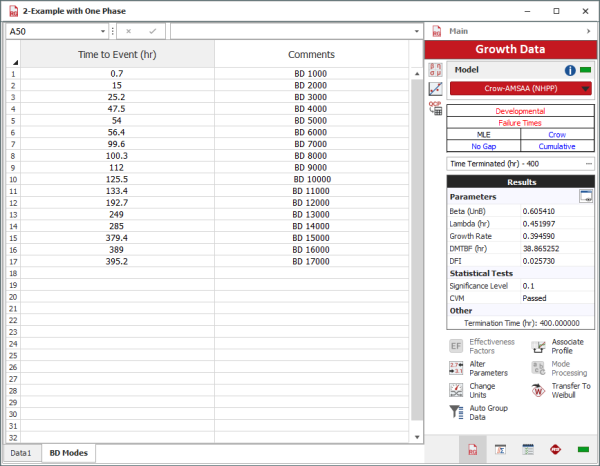The height and width of the screenshot is (466, 600).
Task: Toggle the No Gap setting
Action: pyautogui.click(x=483, y=145)
